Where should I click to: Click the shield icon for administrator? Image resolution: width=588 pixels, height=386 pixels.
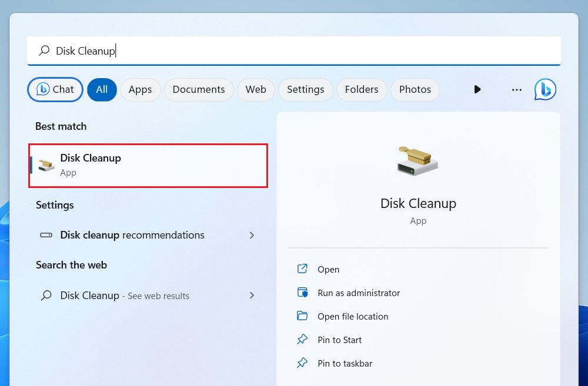pyautogui.click(x=302, y=293)
